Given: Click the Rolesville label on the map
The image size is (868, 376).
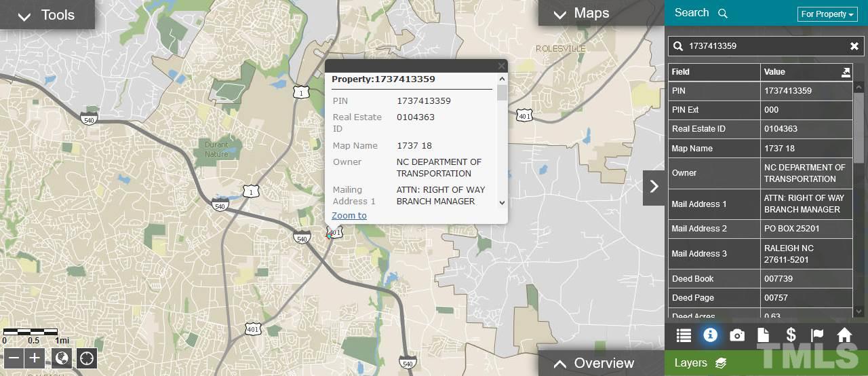Looking at the screenshot, I should (x=559, y=49).
